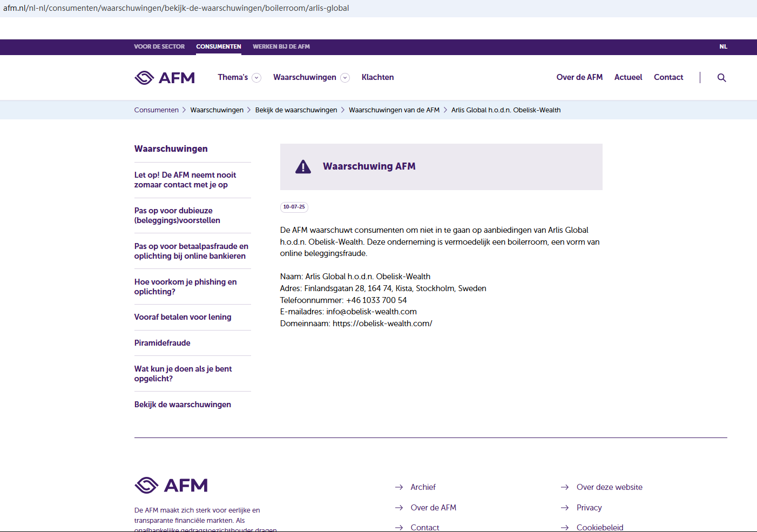Click the arrow icon beside Over deze website
757x532 pixels.
pyautogui.click(x=565, y=487)
